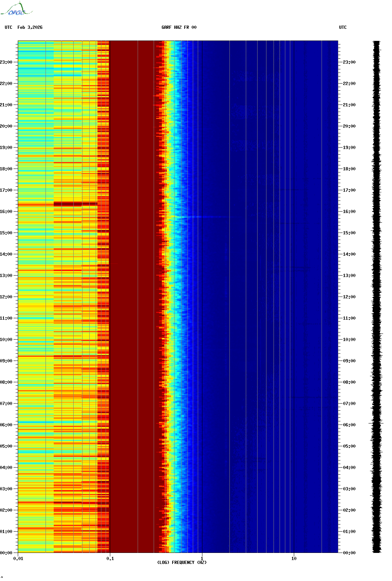Screen dimensions: 392x581
Task: Click the 0.01 frequency axis label
Action: (18, 559)
